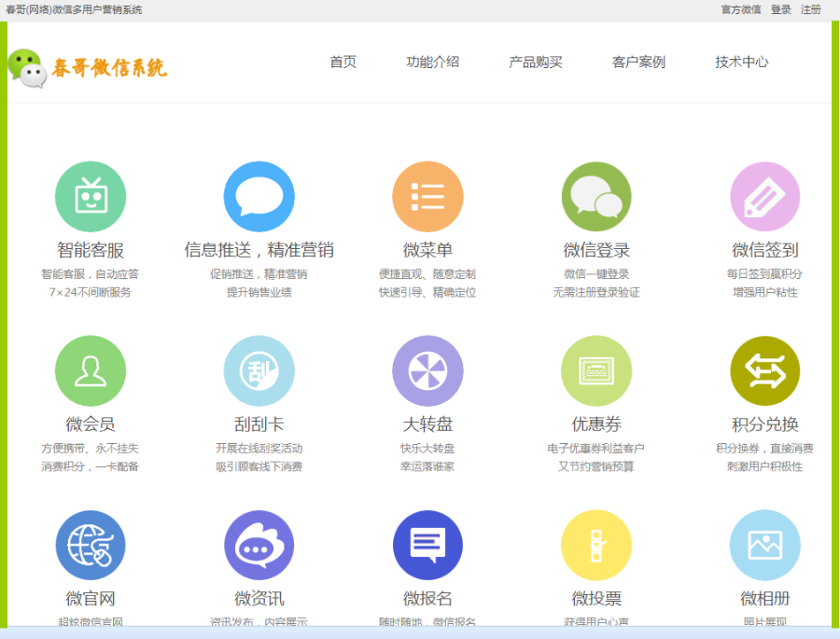
Task: Click the 登录 login link
Action: (780, 10)
